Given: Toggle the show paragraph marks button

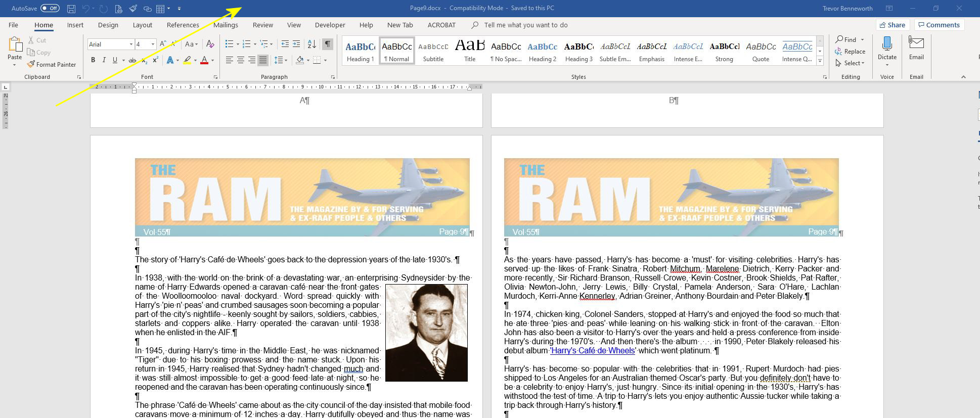Looking at the screenshot, I should click(328, 44).
